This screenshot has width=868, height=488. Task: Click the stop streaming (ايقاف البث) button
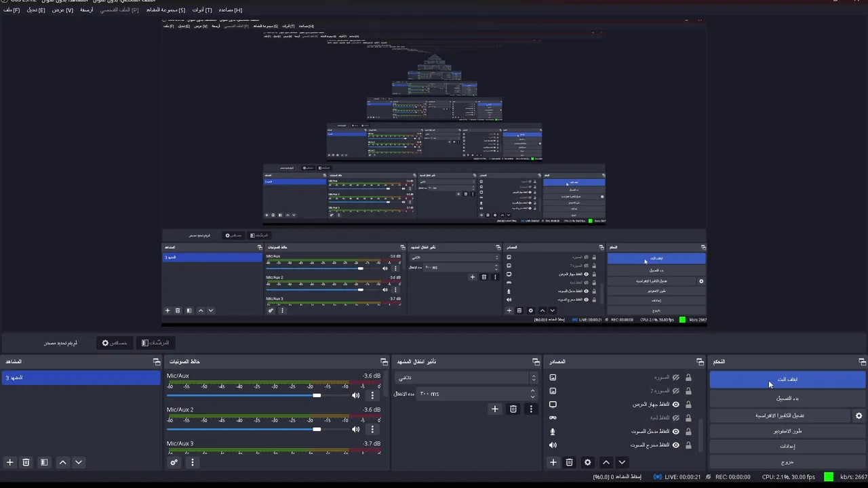pyautogui.click(x=787, y=380)
